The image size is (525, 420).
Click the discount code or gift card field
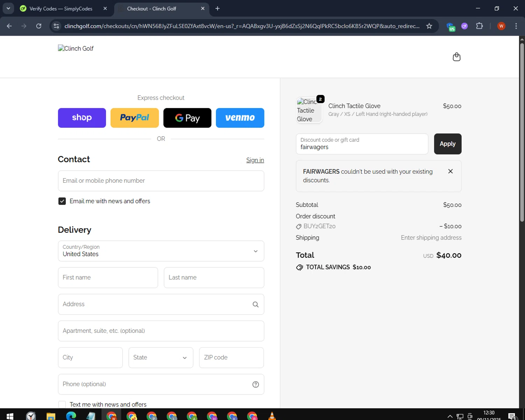(362, 144)
